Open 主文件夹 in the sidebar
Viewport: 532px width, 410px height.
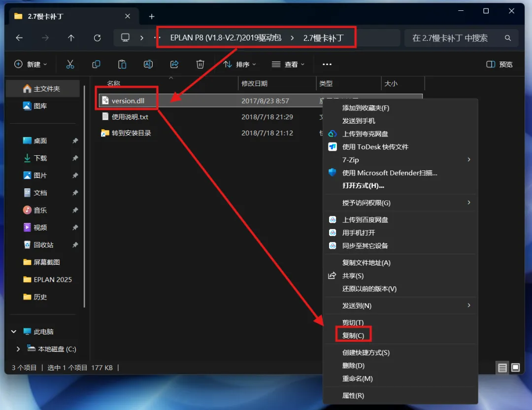point(44,89)
